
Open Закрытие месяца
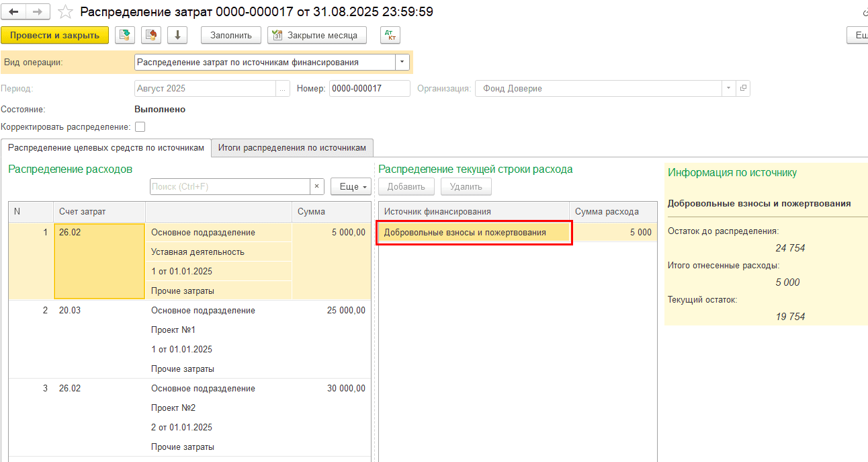coord(316,35)
